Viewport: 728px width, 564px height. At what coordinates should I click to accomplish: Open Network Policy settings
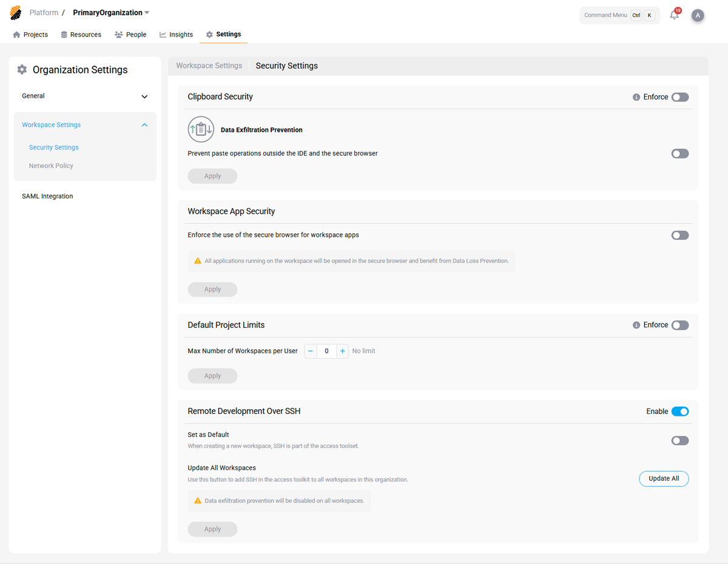point(50,165)
